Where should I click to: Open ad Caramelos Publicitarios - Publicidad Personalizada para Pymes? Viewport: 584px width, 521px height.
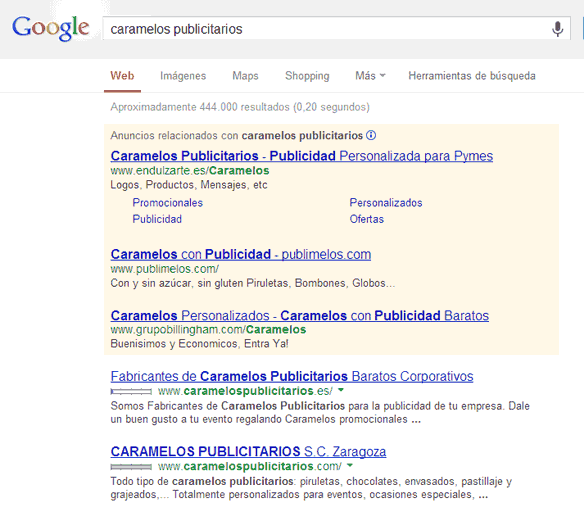(302, 156)
